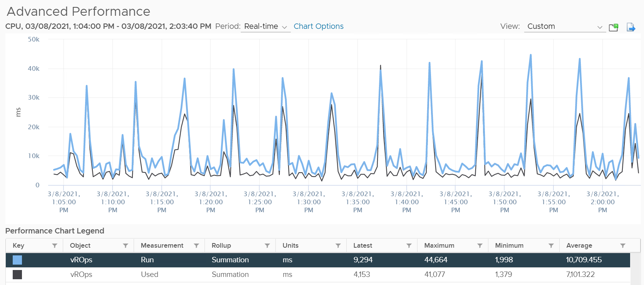
Task: Filter the Latest column
Action: [409, 245]
